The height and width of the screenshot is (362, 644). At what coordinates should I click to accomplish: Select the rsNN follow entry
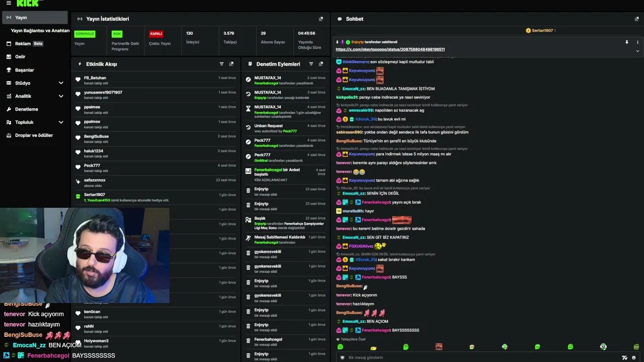point(155,328)
